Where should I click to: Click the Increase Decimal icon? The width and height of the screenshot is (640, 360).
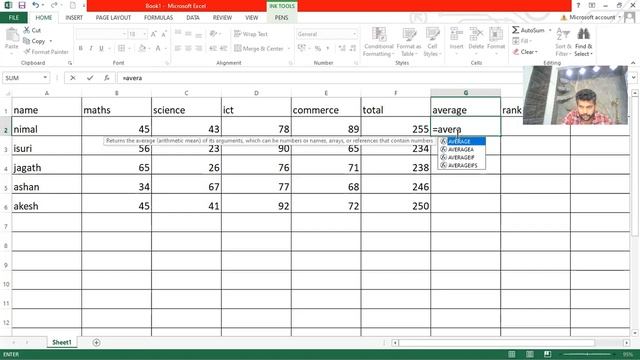(342, 49)
